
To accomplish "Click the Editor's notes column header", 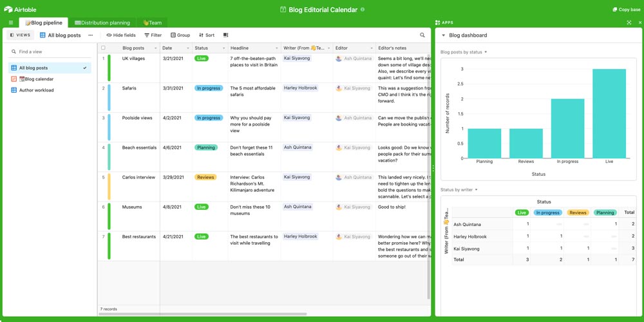I will click(403, 48).
